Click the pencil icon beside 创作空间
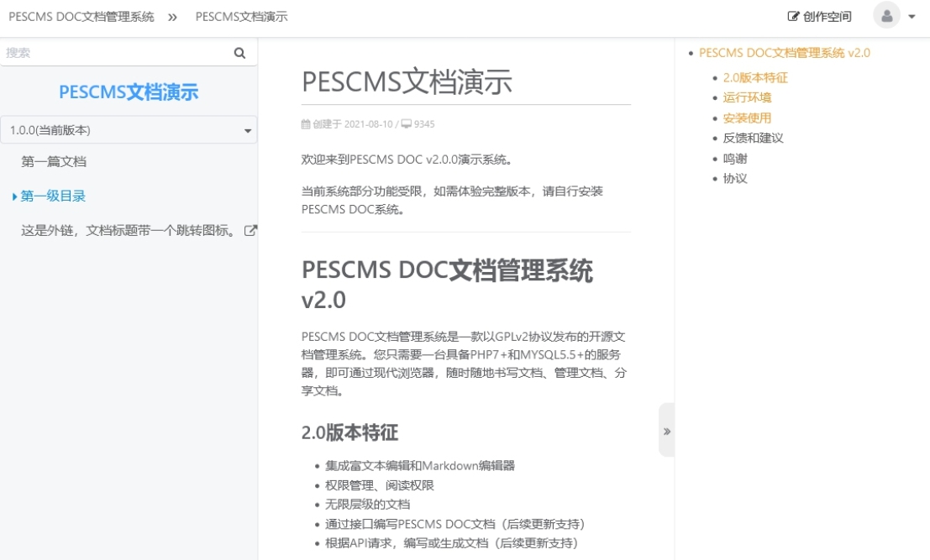This screenshot has height=560, width=930. [x=793, y=16]
